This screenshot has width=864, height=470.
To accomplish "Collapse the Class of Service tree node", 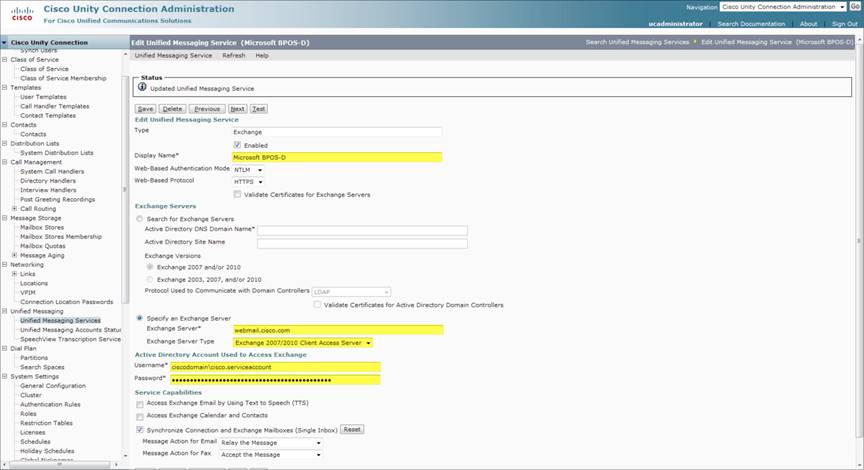I will click(4, 60).
